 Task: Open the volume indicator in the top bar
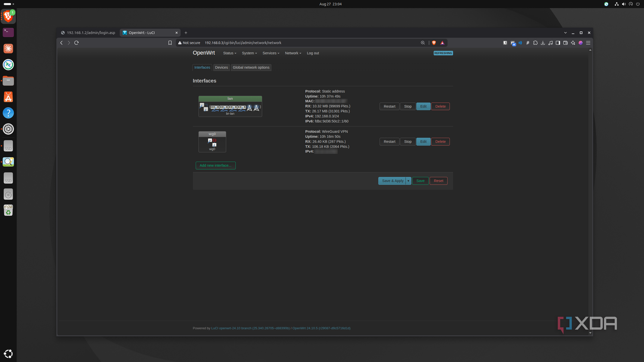624,4
